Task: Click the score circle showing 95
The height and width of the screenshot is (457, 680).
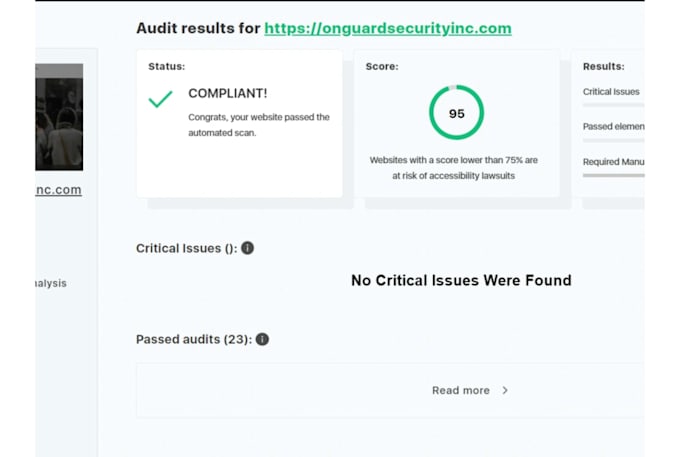Action: click(x=456, y=113)
